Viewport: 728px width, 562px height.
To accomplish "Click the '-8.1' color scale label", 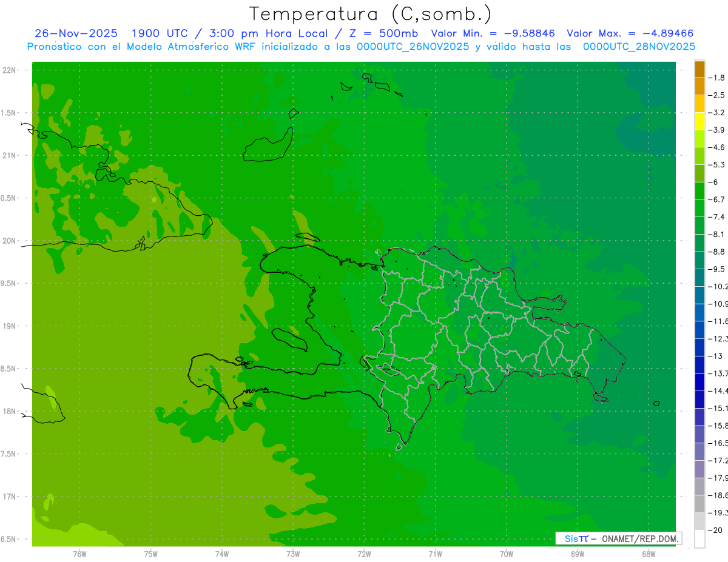I will [x=716, y=234].
